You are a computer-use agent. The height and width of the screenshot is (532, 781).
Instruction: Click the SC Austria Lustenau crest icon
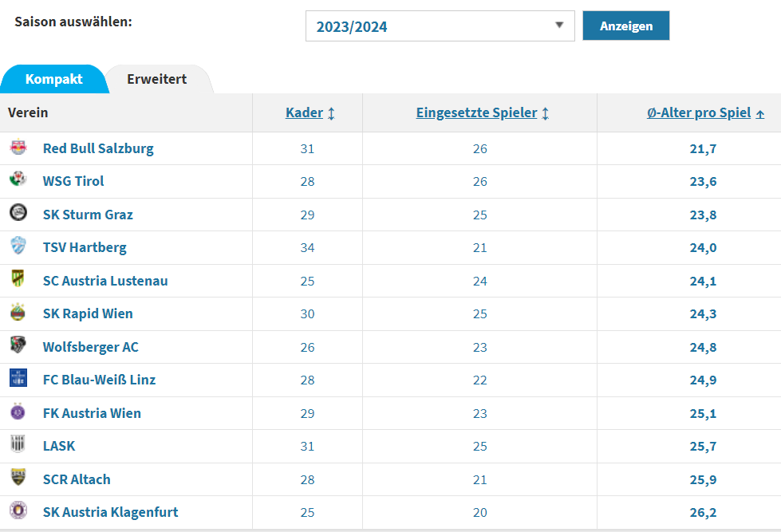click(18, 278)
